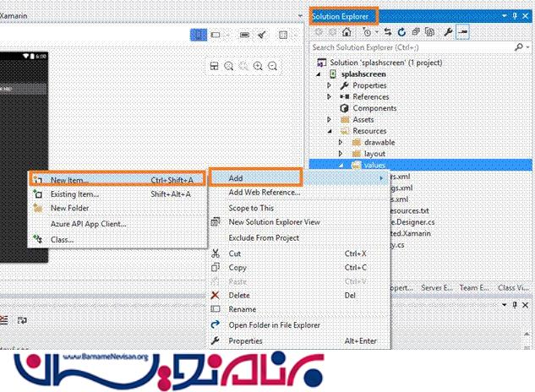Expand the drawable folder
The height and width of the screenshot is (392, 535).
pos(340,142)
